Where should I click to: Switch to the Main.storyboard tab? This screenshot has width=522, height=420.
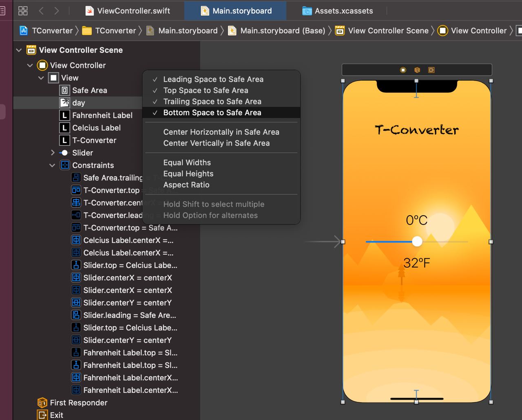(236, 11)
